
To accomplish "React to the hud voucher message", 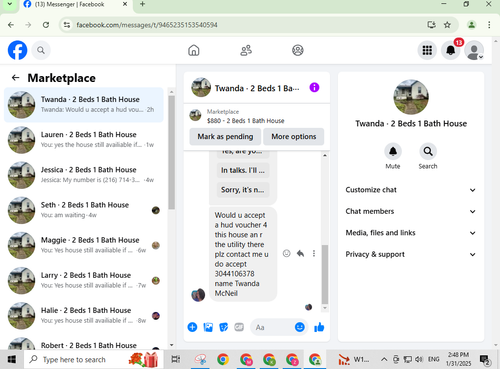I will pos(286,254).
